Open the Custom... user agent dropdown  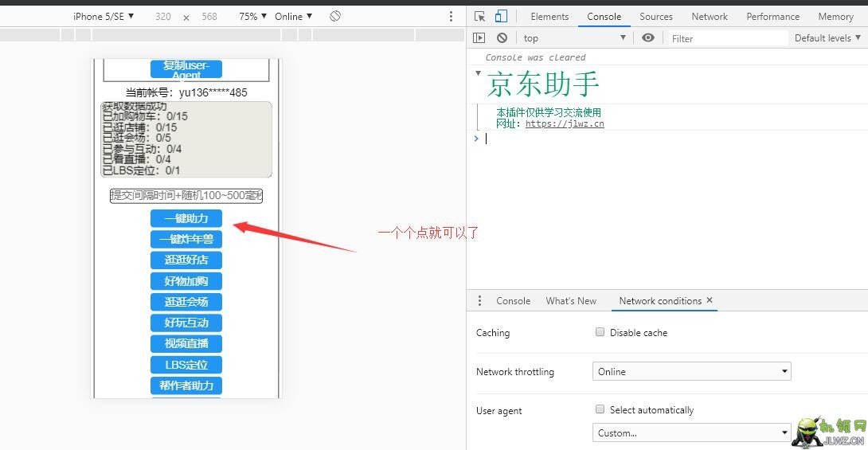691,432
